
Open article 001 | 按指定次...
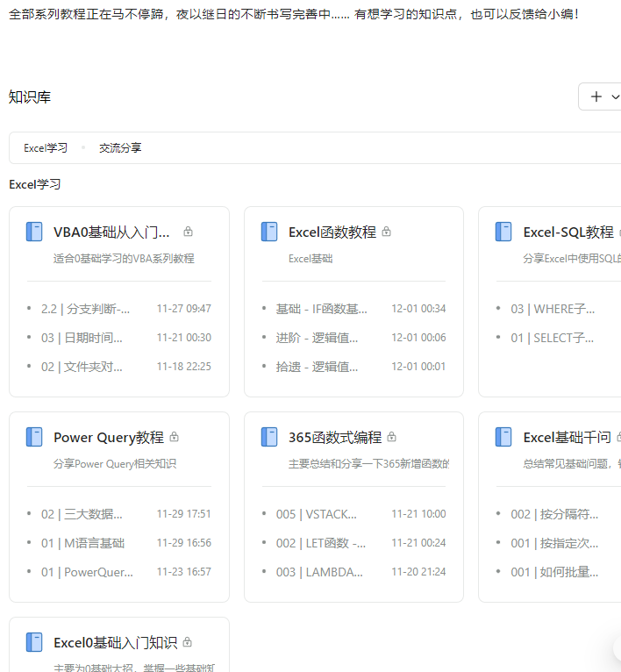[x=554, y=543]
